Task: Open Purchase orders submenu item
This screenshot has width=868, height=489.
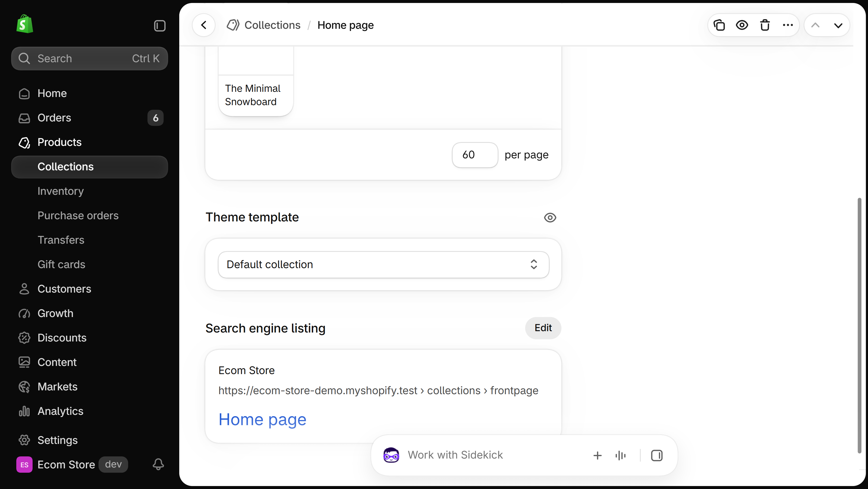Action: (x=90, y=216)
